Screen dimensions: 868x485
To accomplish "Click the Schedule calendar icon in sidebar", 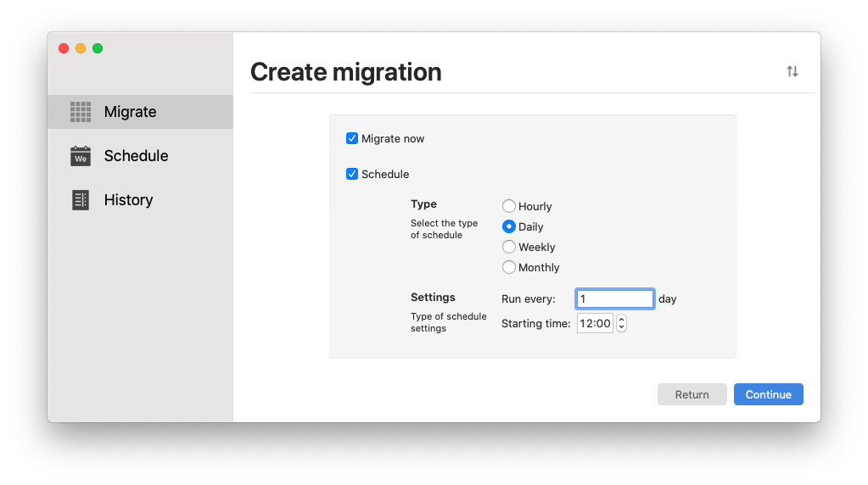I will point(81,156).
